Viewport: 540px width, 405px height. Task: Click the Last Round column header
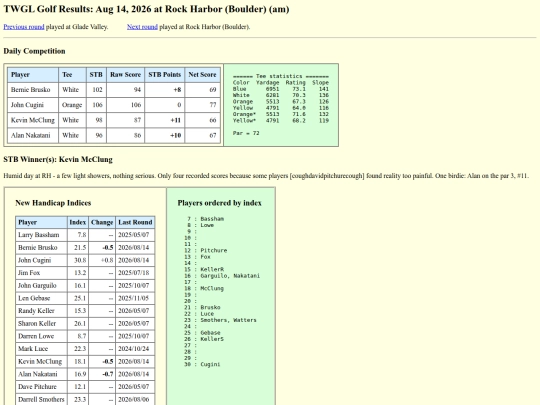[135, 222]
